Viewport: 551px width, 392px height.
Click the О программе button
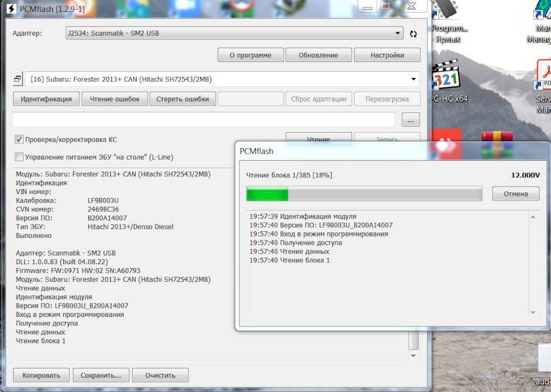click(251, 55)
